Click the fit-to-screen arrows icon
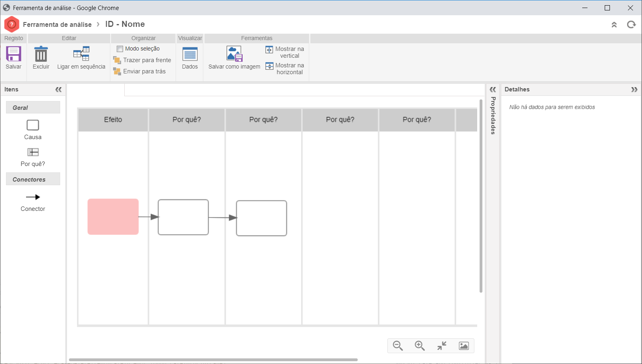642x364 pixels. point(442,346)
